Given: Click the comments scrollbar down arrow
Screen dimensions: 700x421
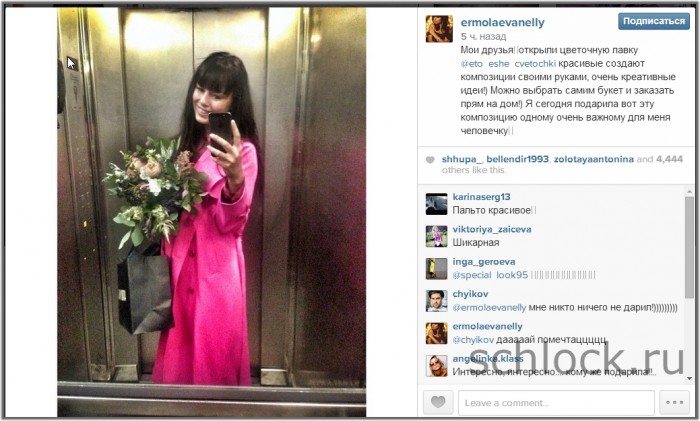Looking at the screenshot, I should (x=689, y=379).
